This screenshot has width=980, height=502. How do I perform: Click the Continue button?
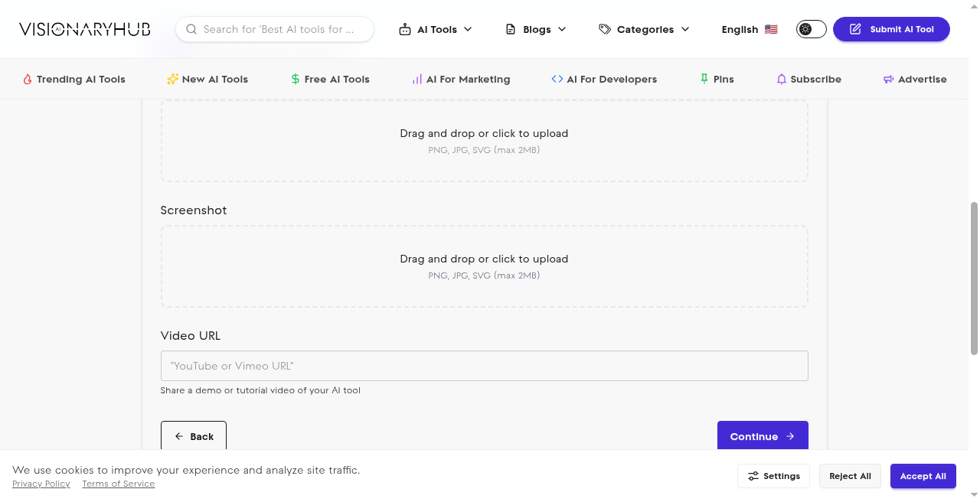click(x=763, y=435)
